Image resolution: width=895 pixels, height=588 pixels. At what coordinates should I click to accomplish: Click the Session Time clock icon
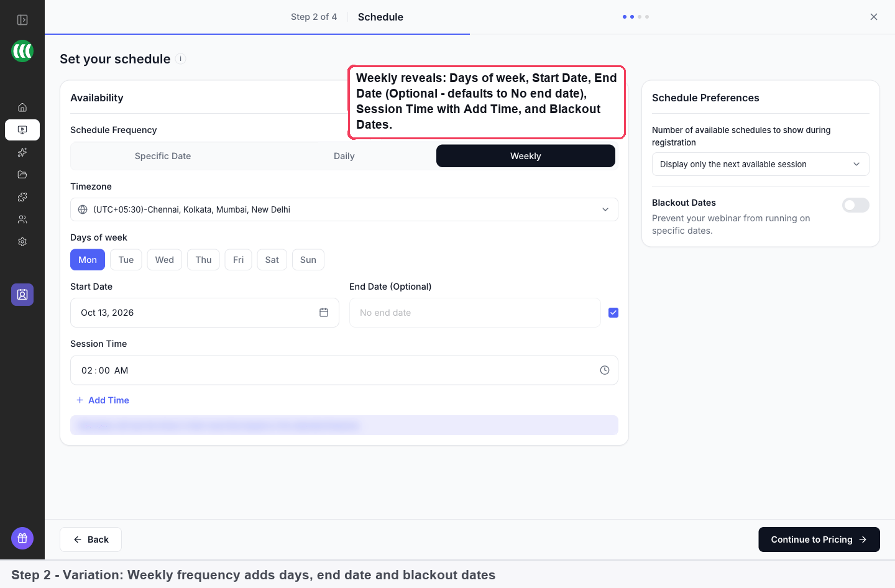coord(605,370)
